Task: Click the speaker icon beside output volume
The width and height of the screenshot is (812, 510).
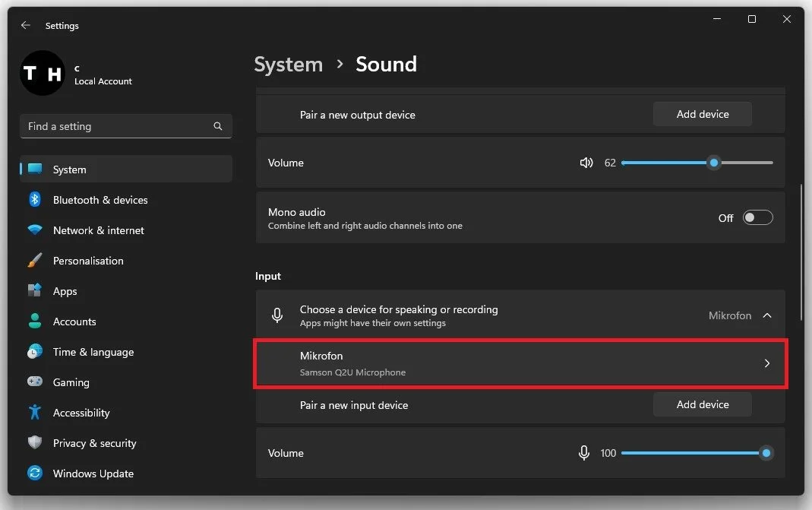Action: click(586, 163)
